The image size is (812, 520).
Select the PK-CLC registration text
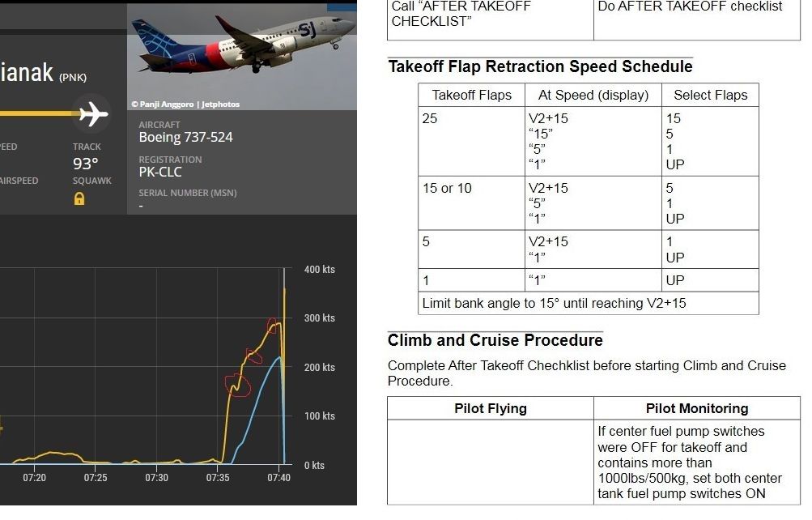(160, 172)
